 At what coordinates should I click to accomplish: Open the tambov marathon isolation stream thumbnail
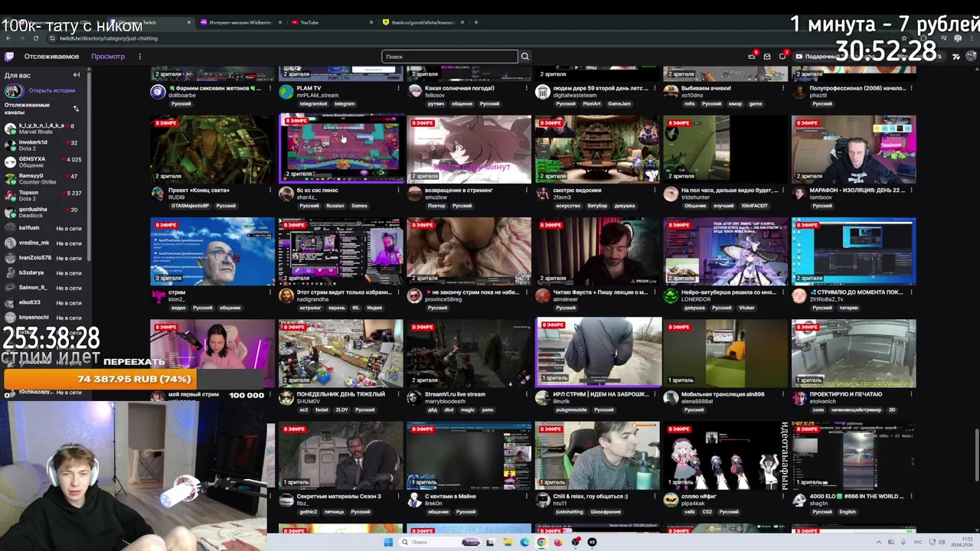(854, 149)
